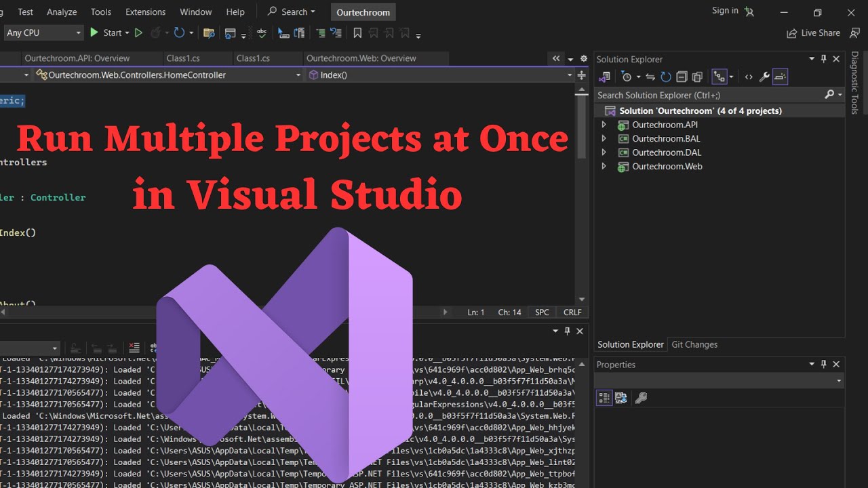The width and height of the screenshot is (868, 488).
Task: Open the Hot Reload flame icon
Action: click(155, 33)
